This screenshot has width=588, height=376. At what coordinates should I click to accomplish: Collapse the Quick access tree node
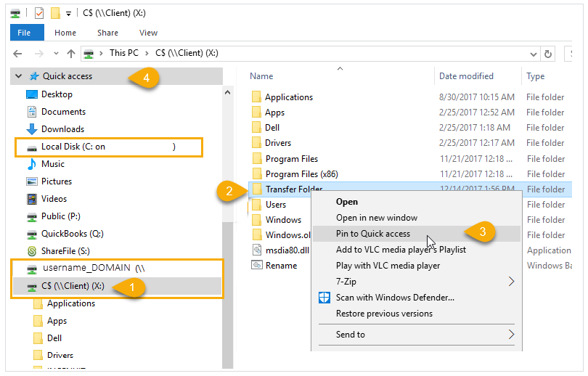point(18,76)
